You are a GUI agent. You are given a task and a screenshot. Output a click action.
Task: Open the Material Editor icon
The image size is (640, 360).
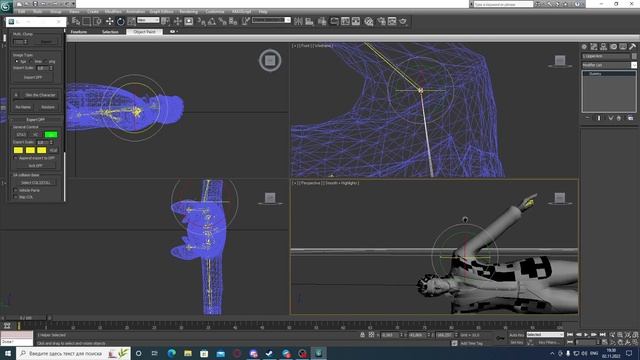pos(369,21)
